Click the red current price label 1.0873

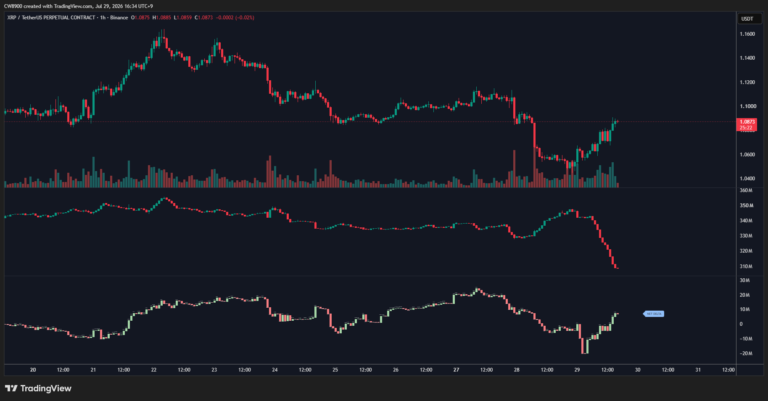747,124
